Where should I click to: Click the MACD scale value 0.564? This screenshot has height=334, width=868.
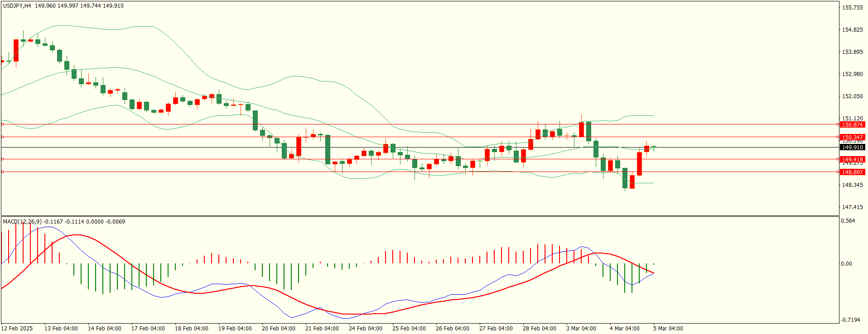click(x=848, y=221)
